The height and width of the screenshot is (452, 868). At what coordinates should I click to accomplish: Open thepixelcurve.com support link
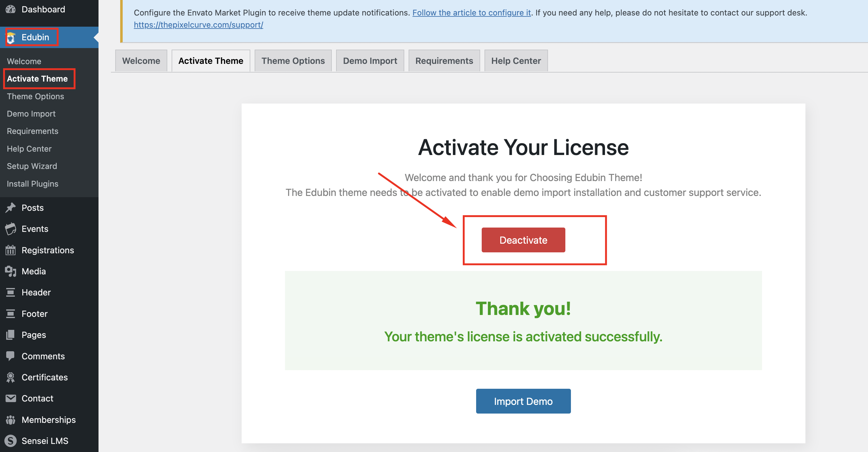coord(199,25)
